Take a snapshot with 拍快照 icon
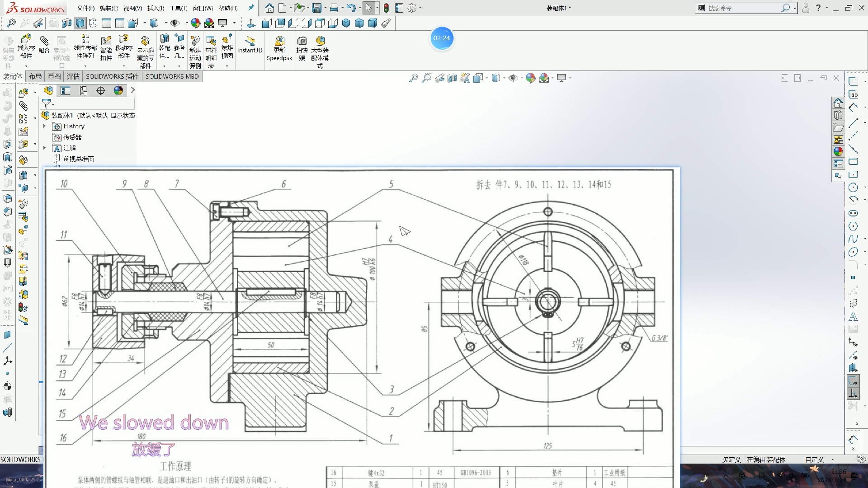Image resolution: width=868 pixels, height=488 pixels. pyautogui.click(x=302, y=48)
